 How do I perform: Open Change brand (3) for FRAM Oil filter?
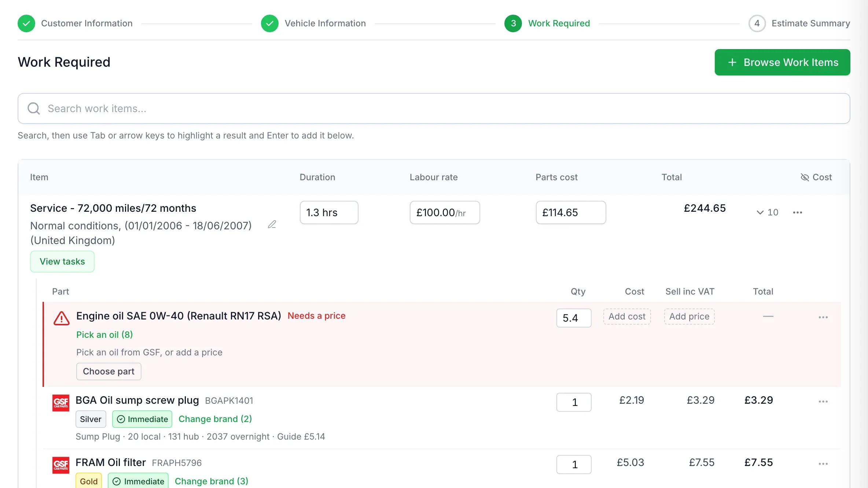click(x=212, y=481)
